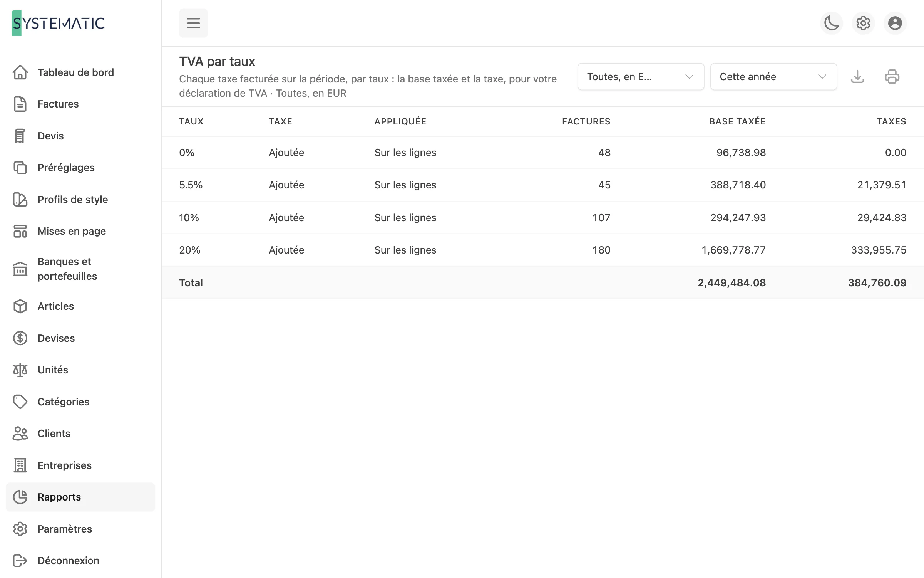The image size is (924, 578).
Task: Open the 'Cette année' period dropdown
Action: coord(773,77)
